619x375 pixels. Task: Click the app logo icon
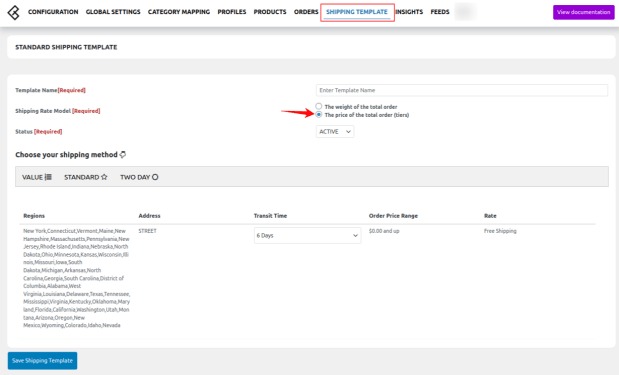click(14, 12)
